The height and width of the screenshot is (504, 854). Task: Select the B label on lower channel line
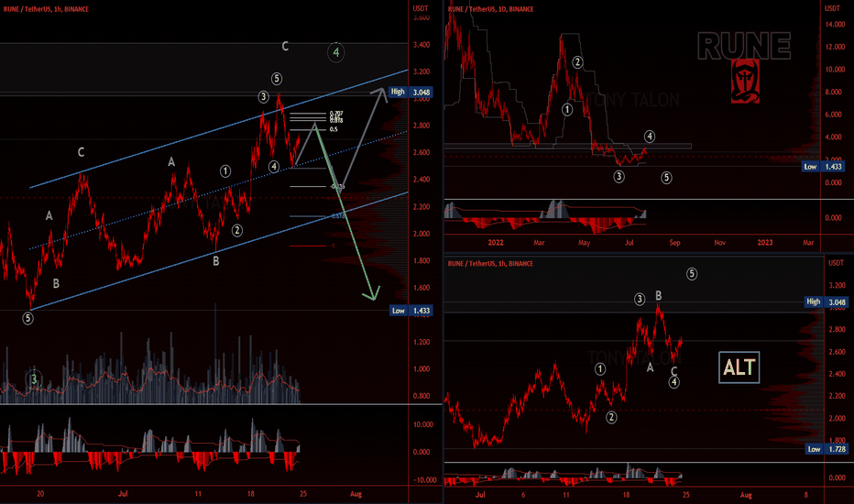[x=215, y=261]
